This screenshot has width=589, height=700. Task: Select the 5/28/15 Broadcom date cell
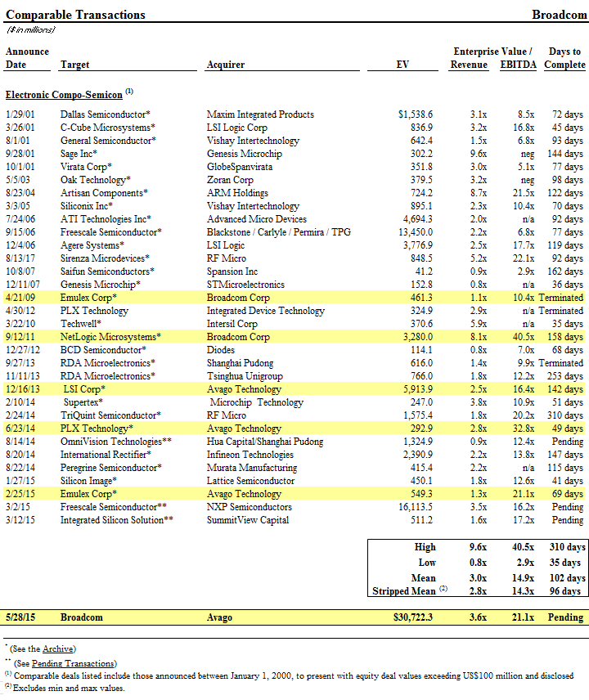pyautogui.click(x=20, y=617)
